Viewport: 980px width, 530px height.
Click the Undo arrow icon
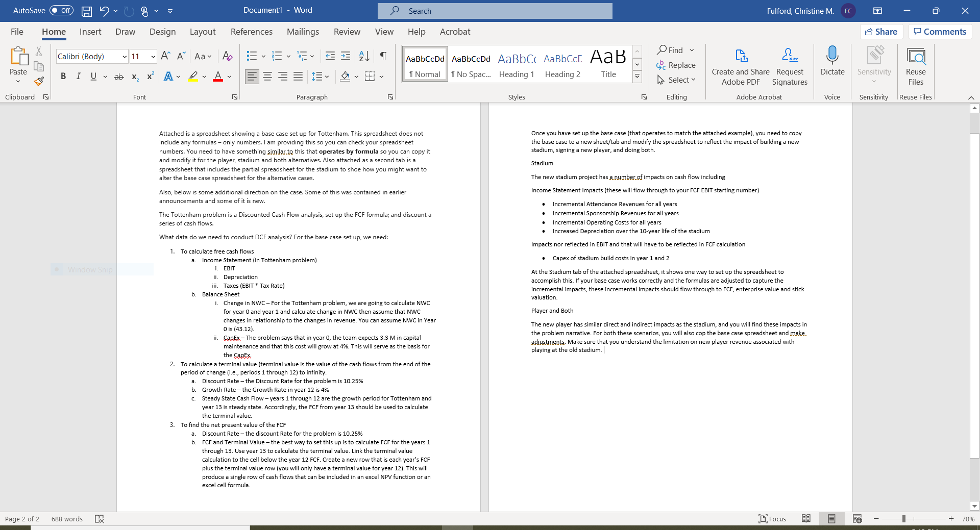click(x=104, y=11)
